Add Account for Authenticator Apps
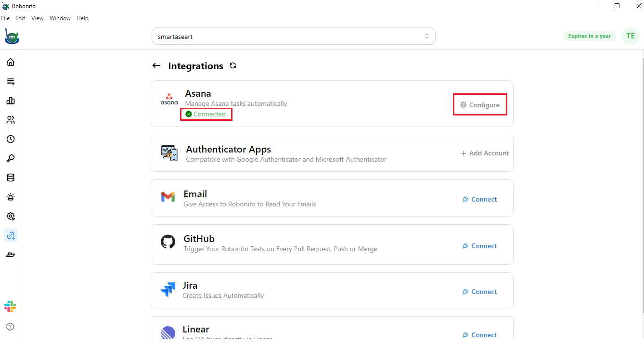 tap(485, 153)
